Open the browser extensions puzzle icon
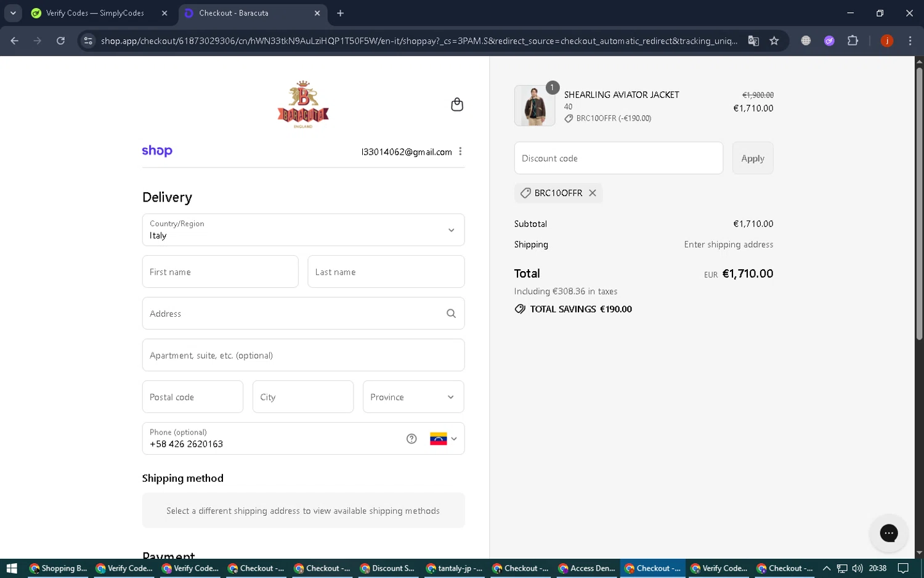This screenshot has height=578, width=924. pos(853,41)
